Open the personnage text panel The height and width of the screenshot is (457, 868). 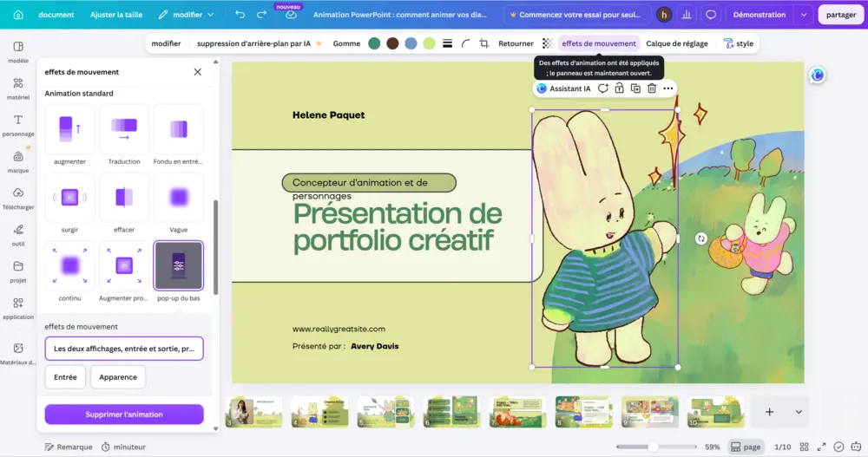18,125
